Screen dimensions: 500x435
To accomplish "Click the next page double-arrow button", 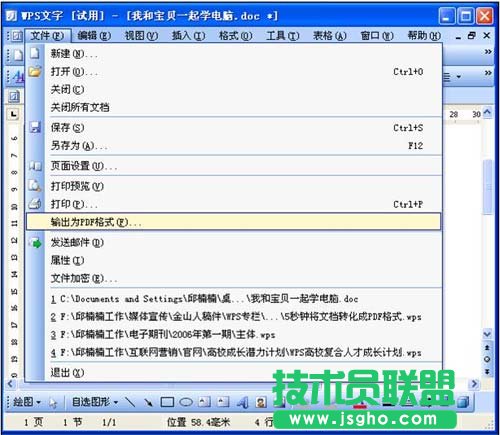I will pos(487,371).
